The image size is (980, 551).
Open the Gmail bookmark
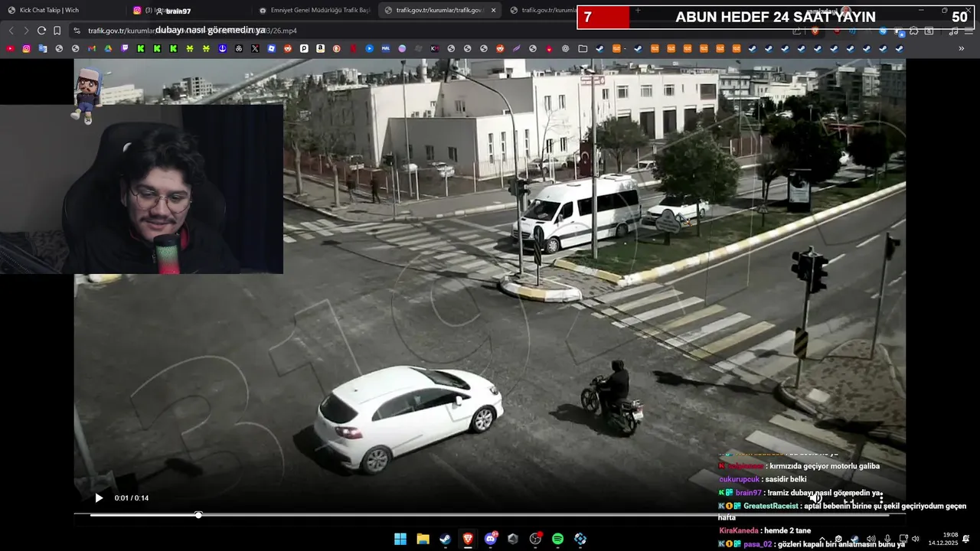91,48
